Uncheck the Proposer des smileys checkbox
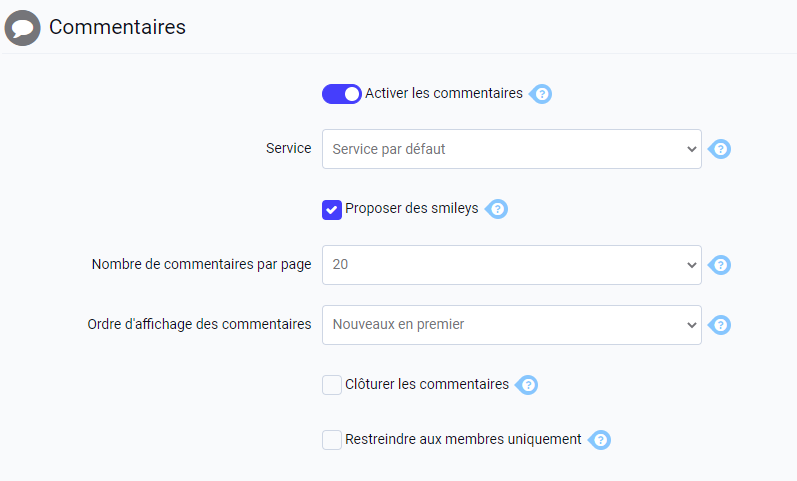Viewport: 797px width, 481px height. pyautogui.click(x=332, y=209)
